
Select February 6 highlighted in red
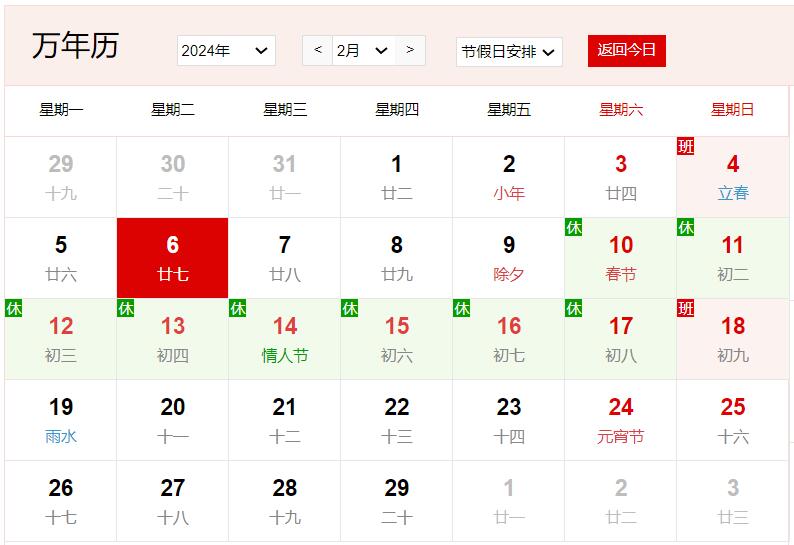(x=173, y=258)
